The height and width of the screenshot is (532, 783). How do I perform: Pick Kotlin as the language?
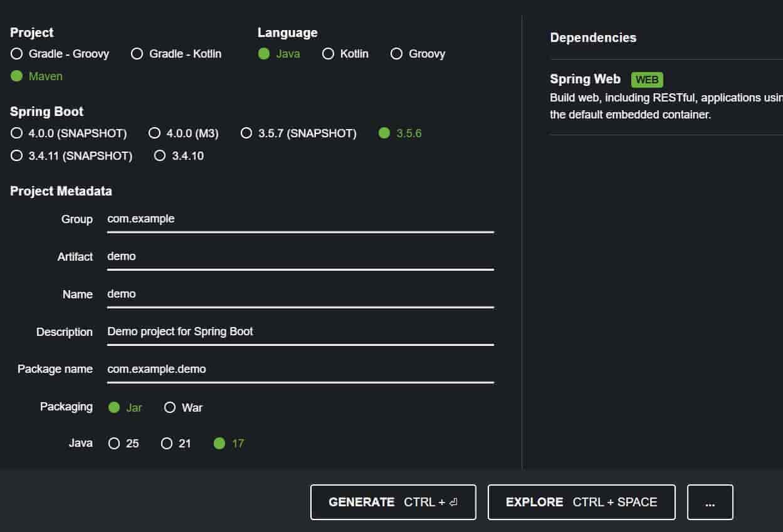point(328,54)
